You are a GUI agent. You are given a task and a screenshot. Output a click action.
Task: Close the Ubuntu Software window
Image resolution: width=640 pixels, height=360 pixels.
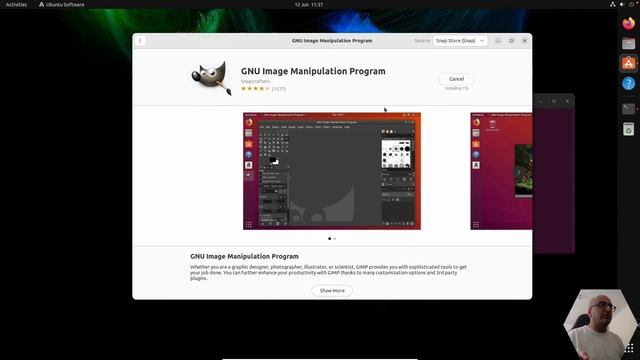pos(524,41)
